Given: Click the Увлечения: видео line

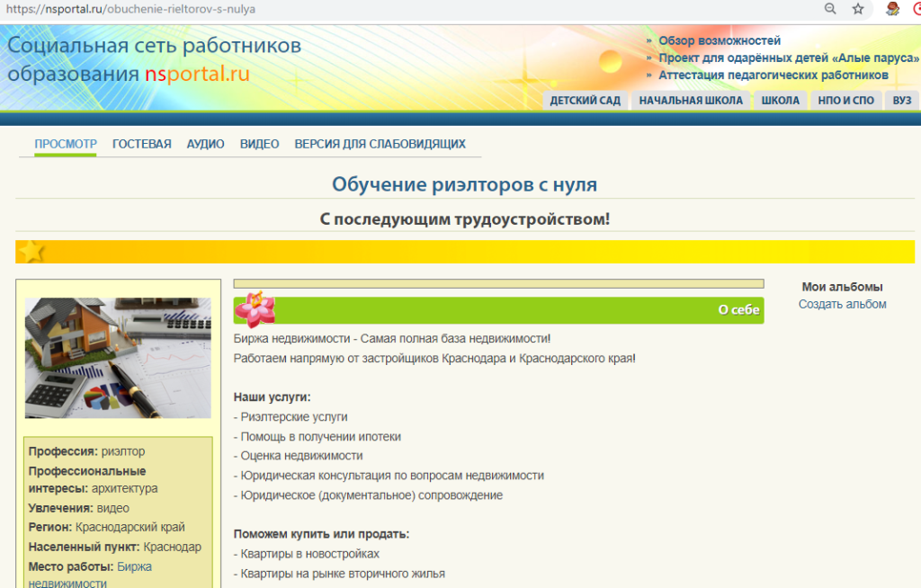Looking at the screenshot, I should [79, 508].
